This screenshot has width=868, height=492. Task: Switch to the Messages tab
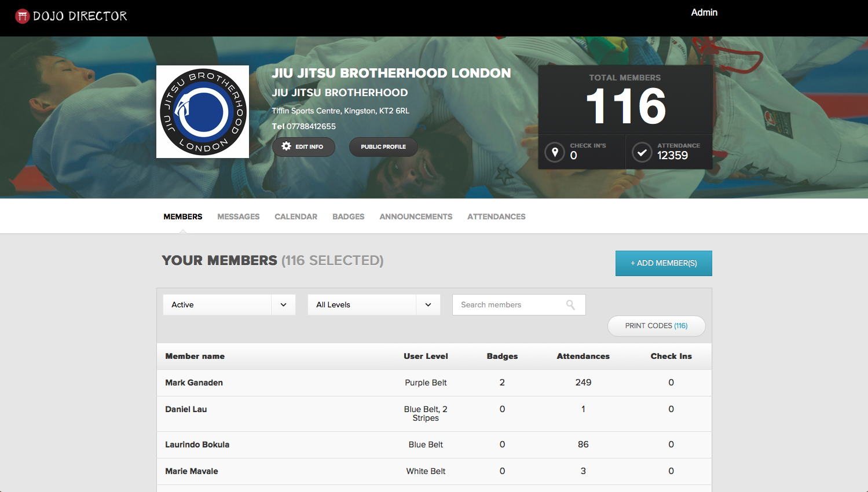click(x=238, y=216)
